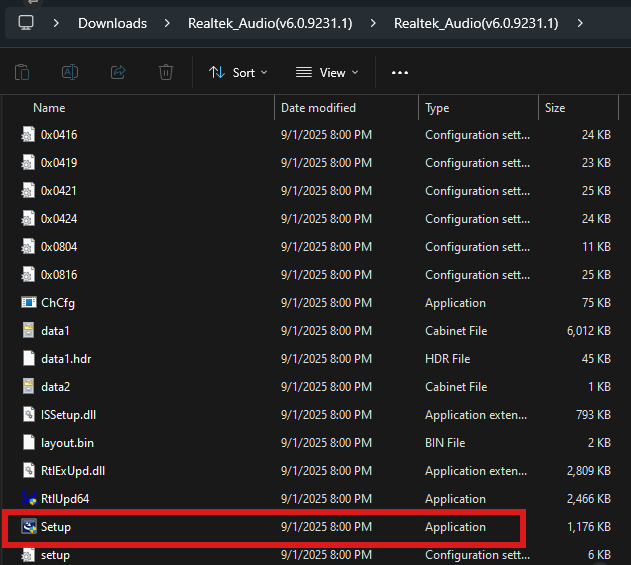This screenshot has width=631, height=565.
Task: Click the This PC monitor icon in breadcrumb
Action: [26, 23]
